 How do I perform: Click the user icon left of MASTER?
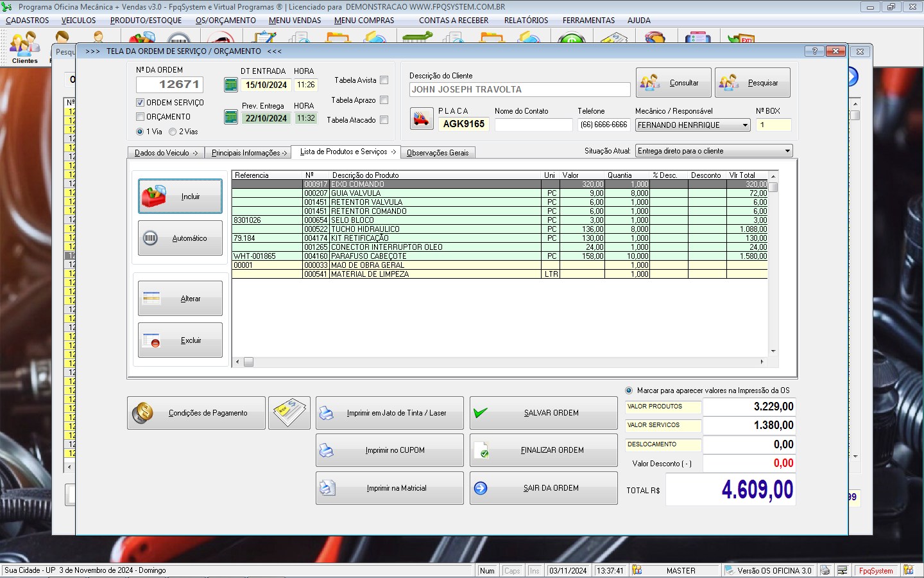point(637,570)
